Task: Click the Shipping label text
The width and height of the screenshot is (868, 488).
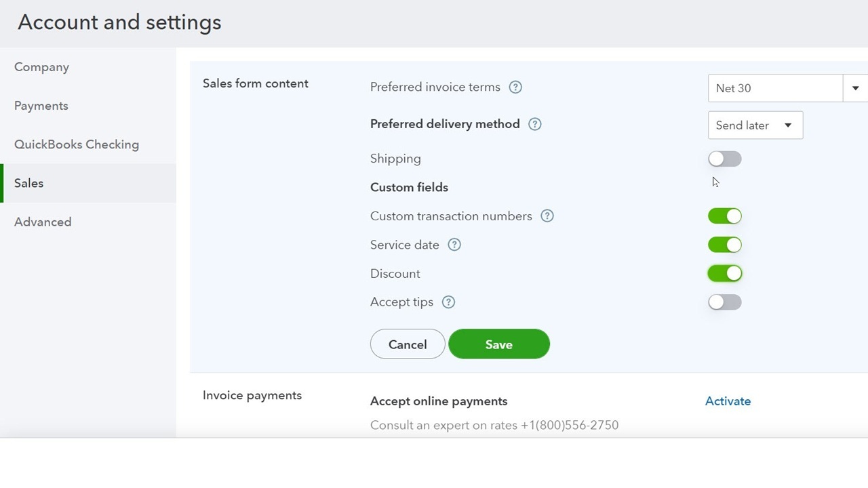Action: pyautogui.click(x=395, y=159)
